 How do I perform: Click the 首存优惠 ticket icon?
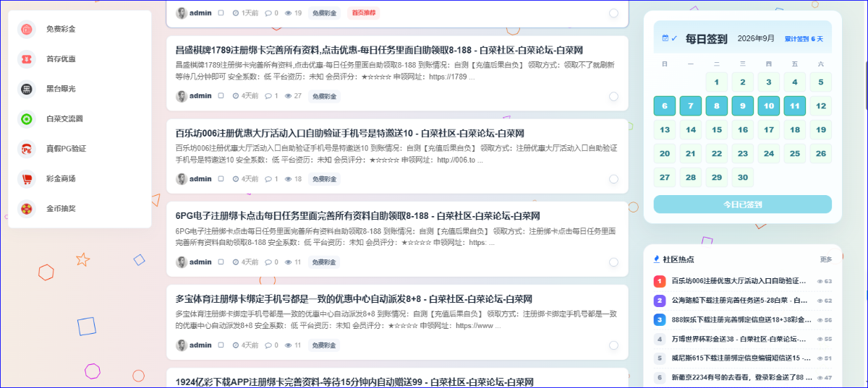tap(26, 59)
